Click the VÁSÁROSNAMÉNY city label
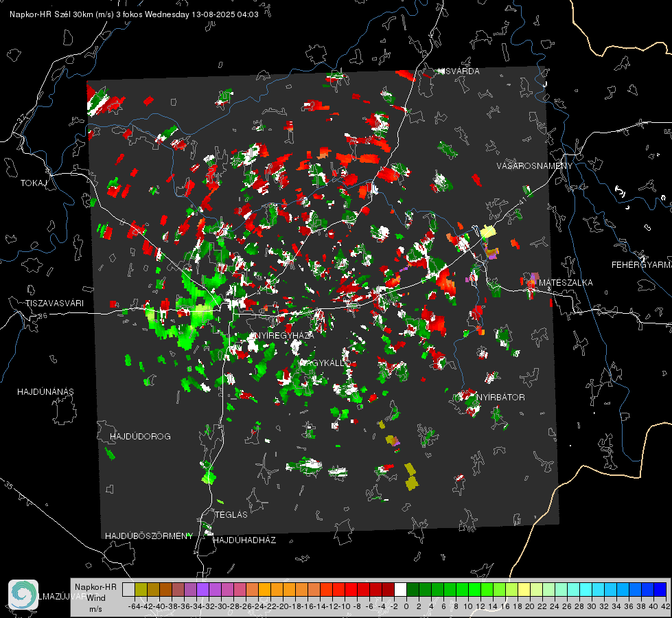Image resolution: width=672 pixels, height=618 pixels. pyautogui.click(x=535, y=166)
